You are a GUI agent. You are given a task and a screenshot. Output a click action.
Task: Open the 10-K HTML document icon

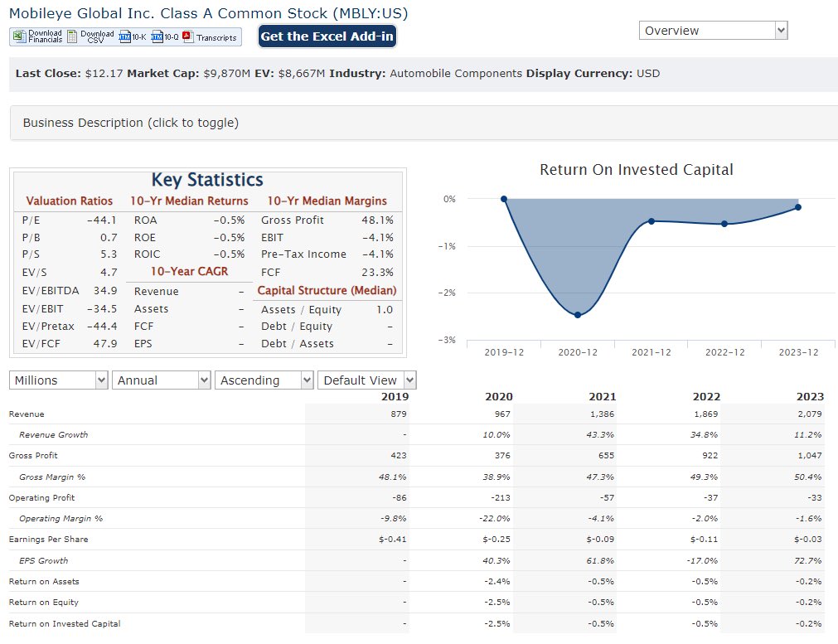124,36
